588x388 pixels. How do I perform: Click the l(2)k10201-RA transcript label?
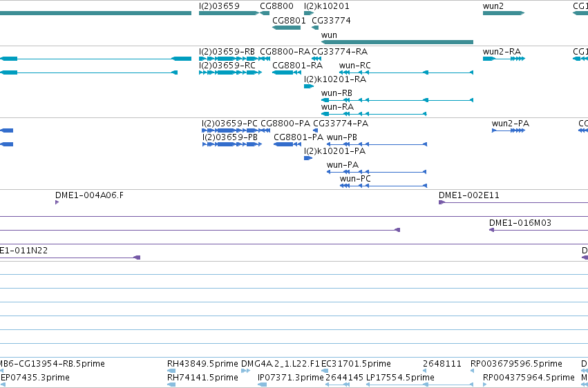tap(335, 79)
